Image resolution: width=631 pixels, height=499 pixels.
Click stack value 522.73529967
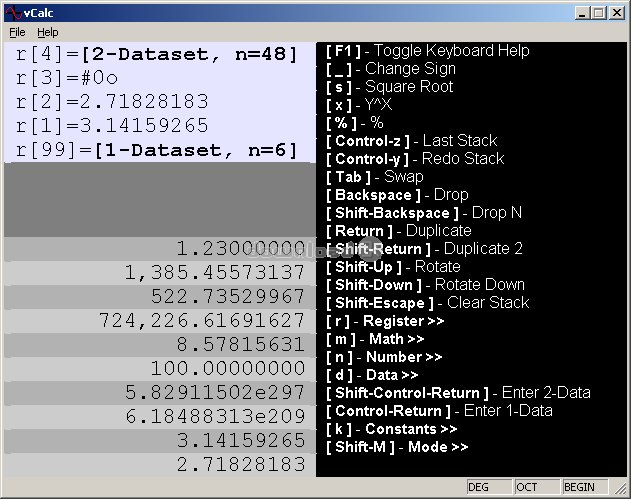160,297
